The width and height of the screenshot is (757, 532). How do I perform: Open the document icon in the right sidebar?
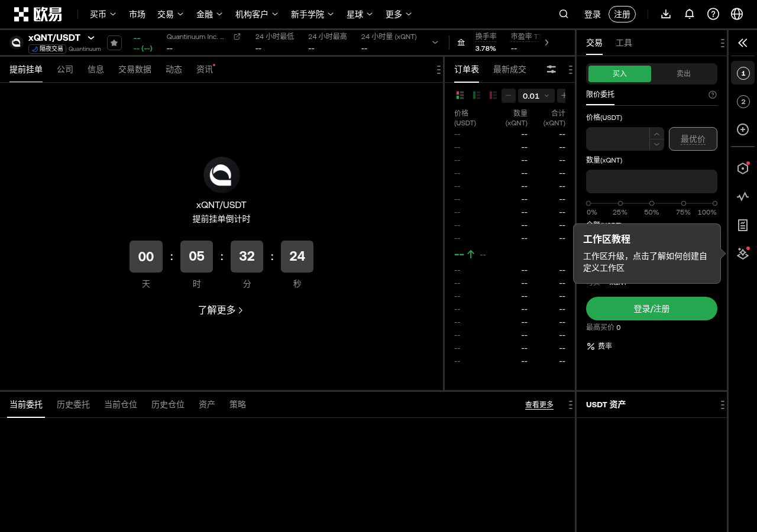point(743,225)
